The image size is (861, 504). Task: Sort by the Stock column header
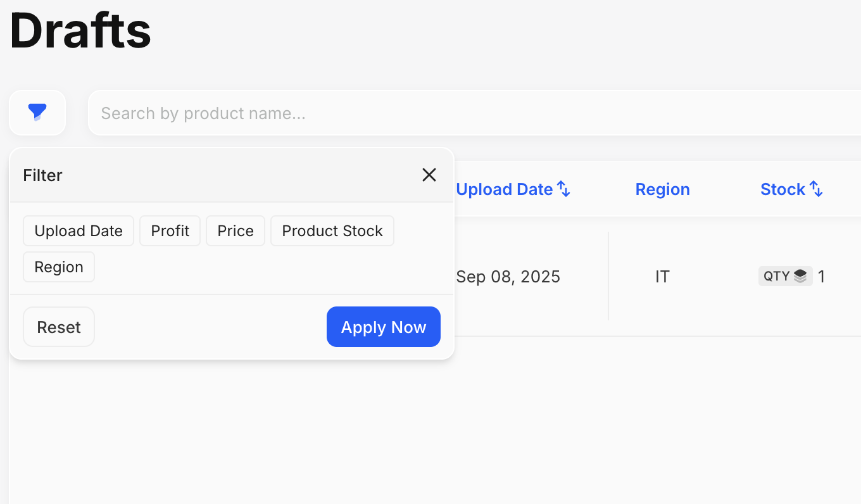(x=783, y=189)
